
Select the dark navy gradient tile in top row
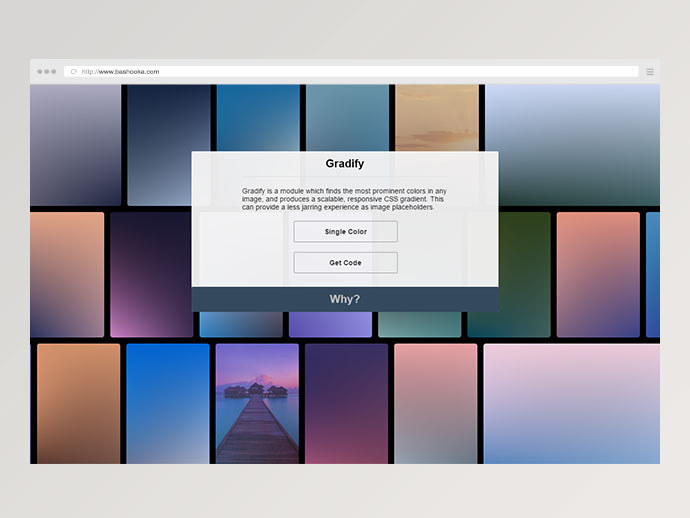coord(169,145)
